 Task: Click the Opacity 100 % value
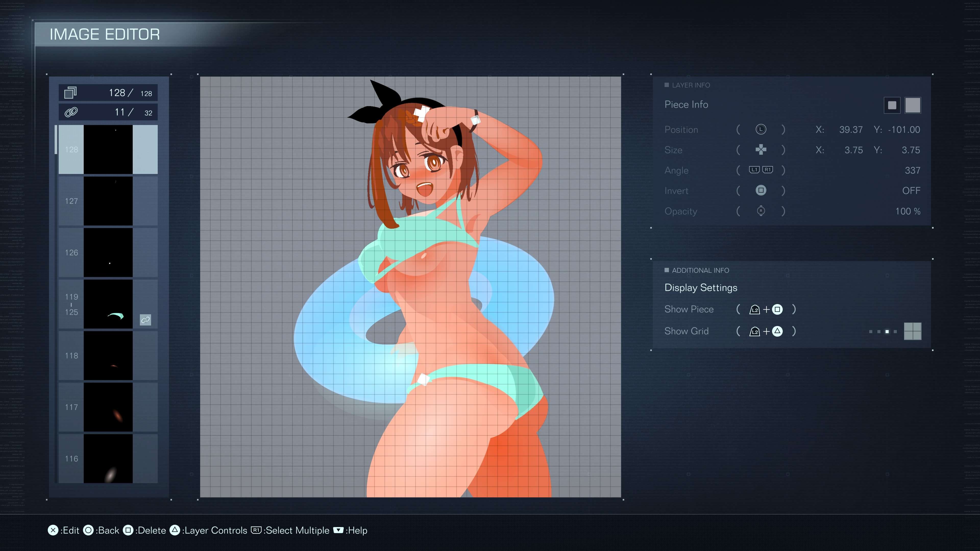click(908, 211)
